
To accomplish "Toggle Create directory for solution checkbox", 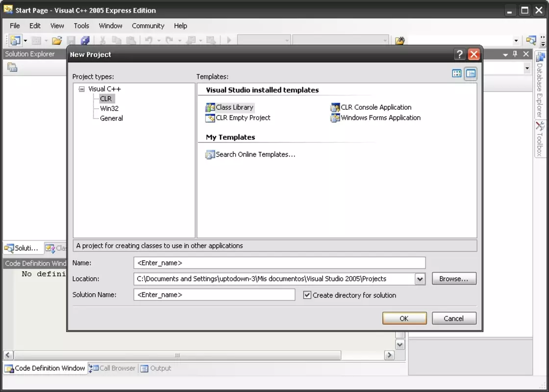I will pyautogui.click(x=307, y=295).
